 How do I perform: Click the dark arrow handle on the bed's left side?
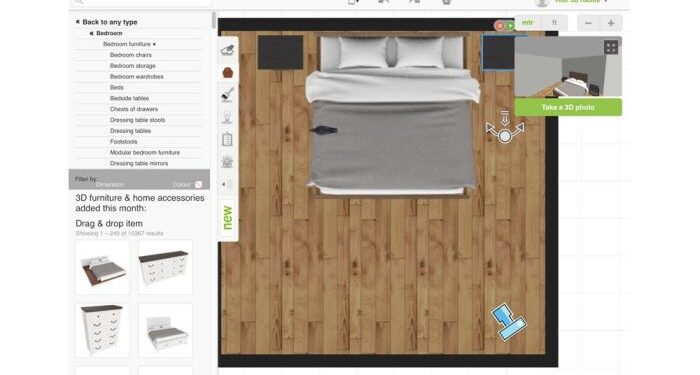click(x=324, y=130)
